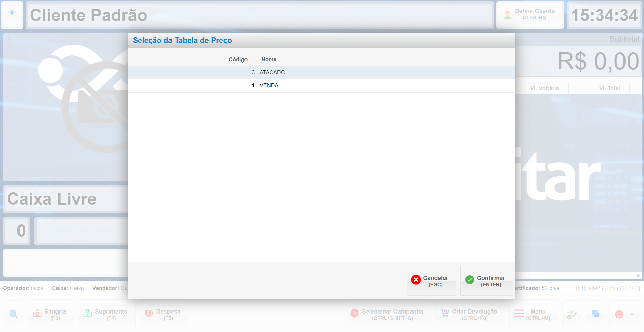Open Sangria cash withdrawal (F3)
644x332 pixels.
point(51,314)
